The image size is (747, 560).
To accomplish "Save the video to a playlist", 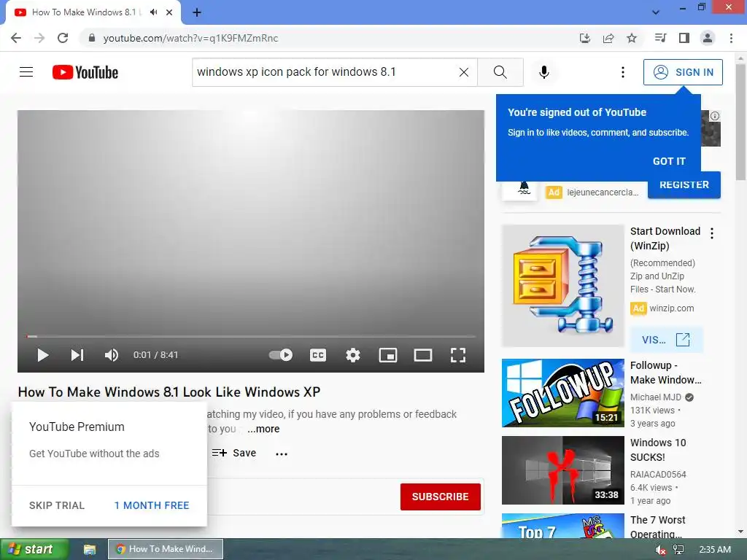I will 234,453.
